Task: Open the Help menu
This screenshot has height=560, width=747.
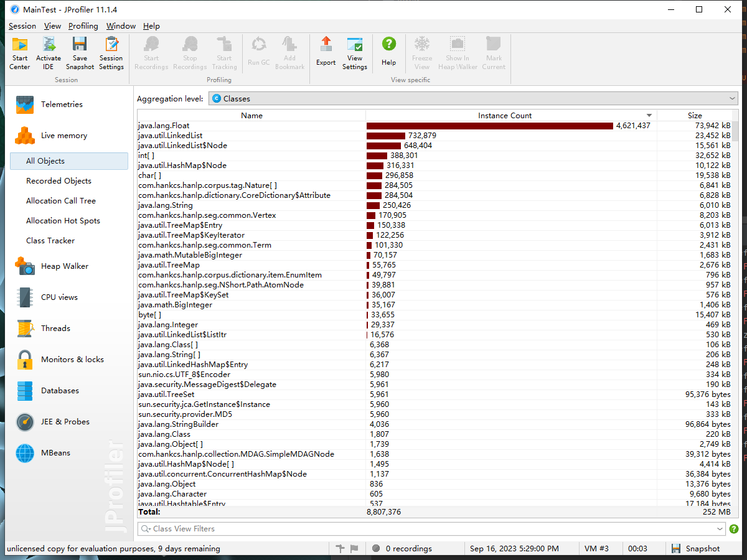Action: pos(151,26)
